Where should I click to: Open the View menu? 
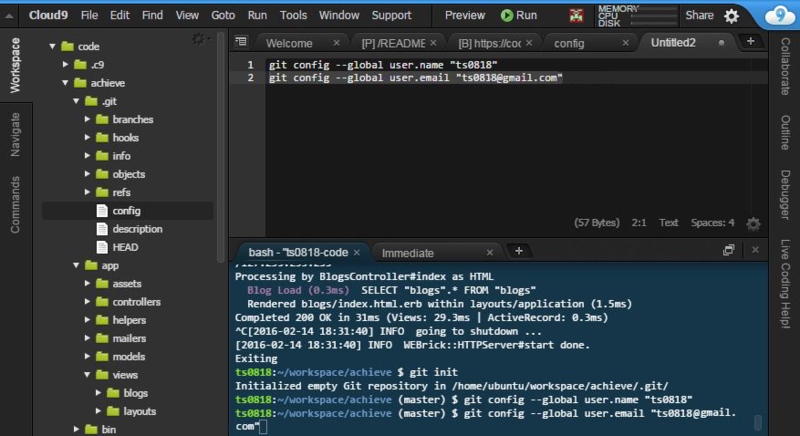point(187,15)
